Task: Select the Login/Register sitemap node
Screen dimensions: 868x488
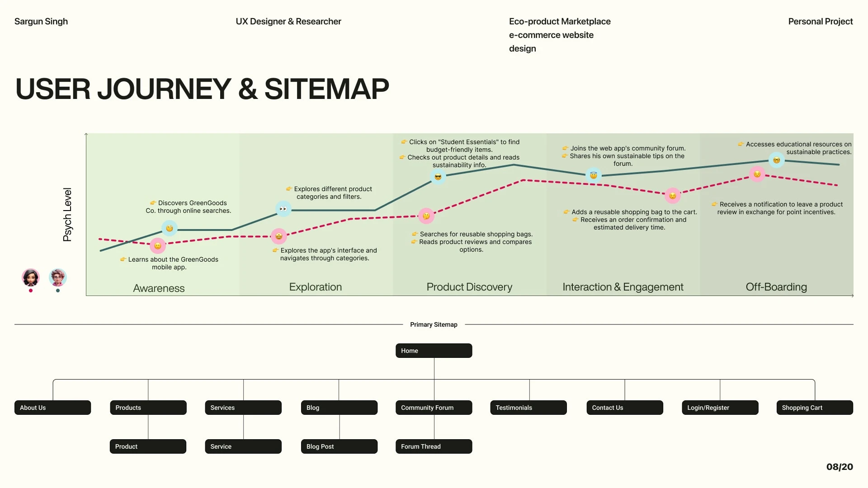Action: tap(720, 408)
